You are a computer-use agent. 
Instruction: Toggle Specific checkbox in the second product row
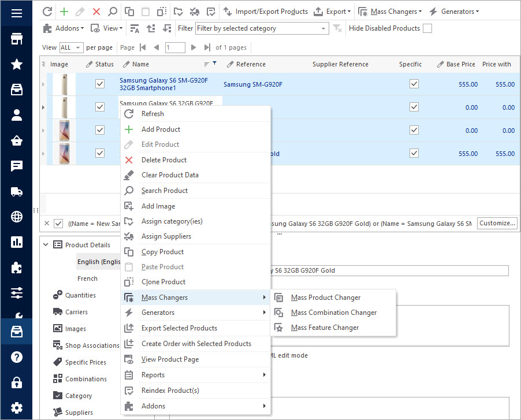(x=414, y=107)
